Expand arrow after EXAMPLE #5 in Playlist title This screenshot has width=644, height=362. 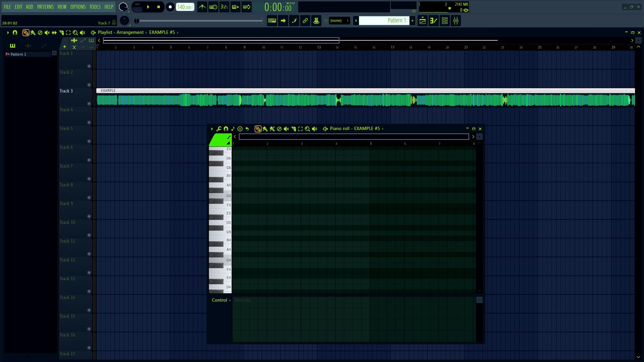[x=178, y=33]
